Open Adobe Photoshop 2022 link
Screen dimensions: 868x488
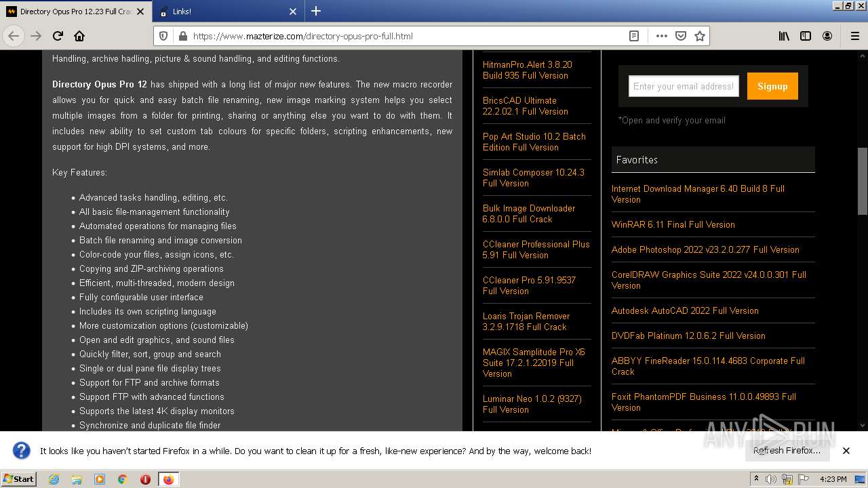click(705, 249)
